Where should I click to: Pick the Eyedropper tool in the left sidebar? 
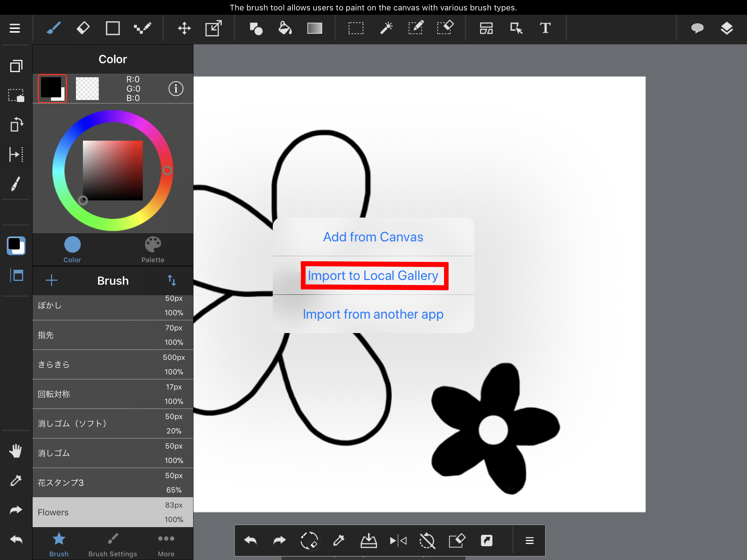[15, 481]
